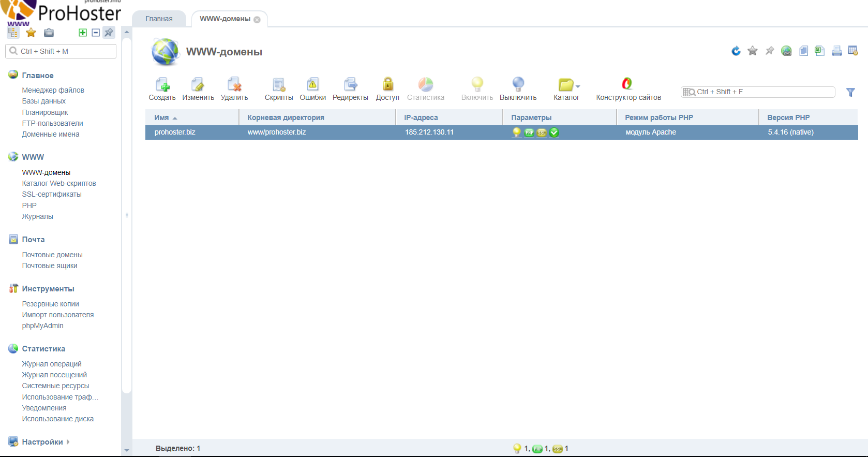868x457 pixels.
Task: Launch the Конструктор сайтов site builder
Action: coord(627,85)
